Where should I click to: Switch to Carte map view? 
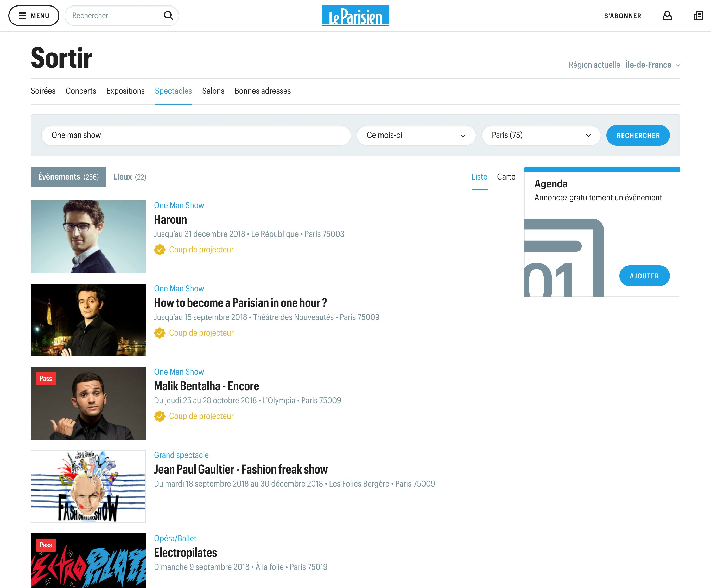point(506,177)
